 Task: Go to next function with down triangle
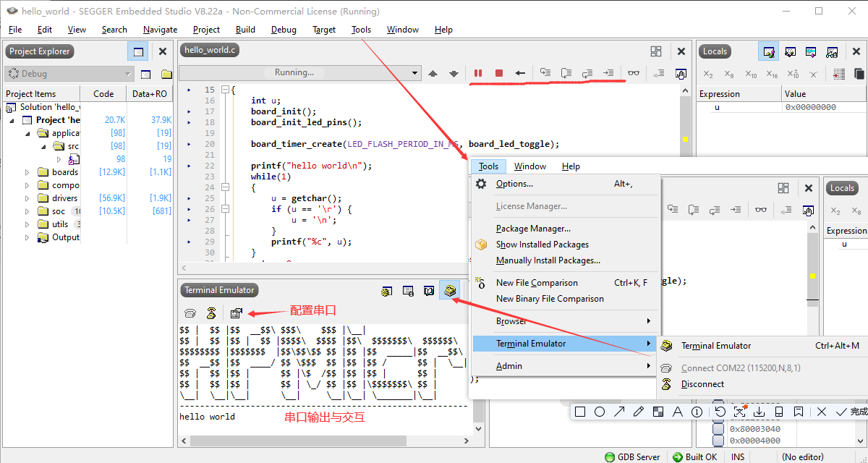point(454,73)
